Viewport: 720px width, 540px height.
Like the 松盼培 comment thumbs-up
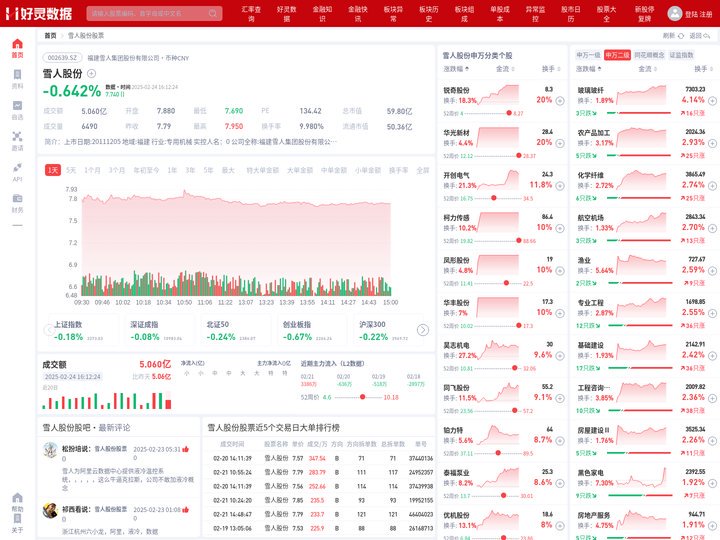pyautogui.click(x=186, y=449)
